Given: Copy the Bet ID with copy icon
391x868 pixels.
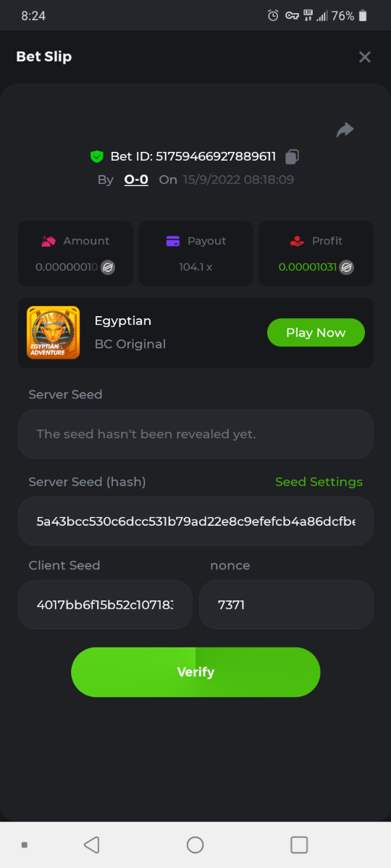Looking at the screenshot, I should 292,156.
